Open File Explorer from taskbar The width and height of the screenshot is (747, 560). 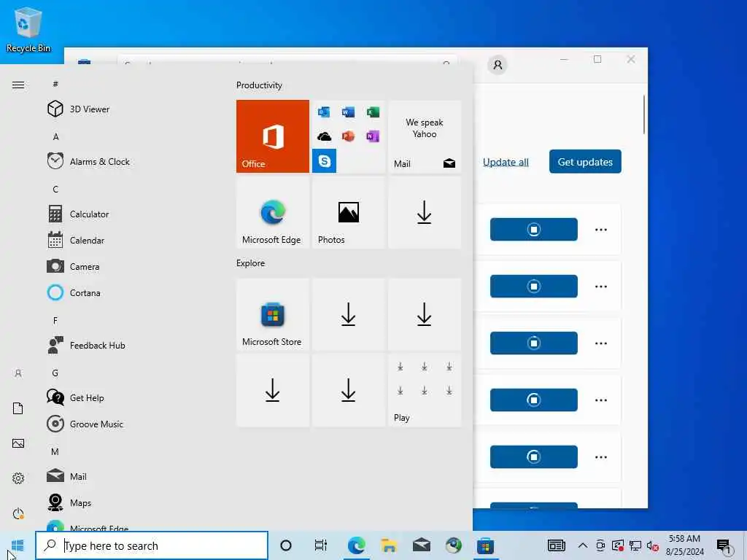click(x=389, y=545)
